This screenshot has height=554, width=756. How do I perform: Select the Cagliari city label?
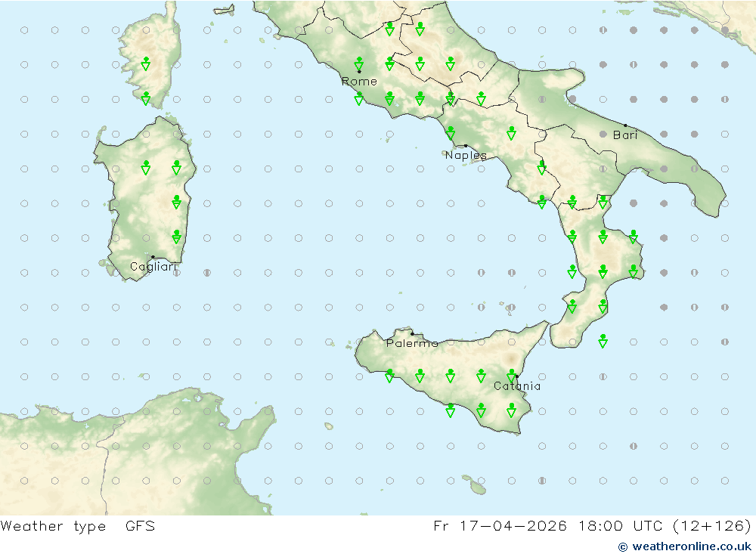[153, 266]
